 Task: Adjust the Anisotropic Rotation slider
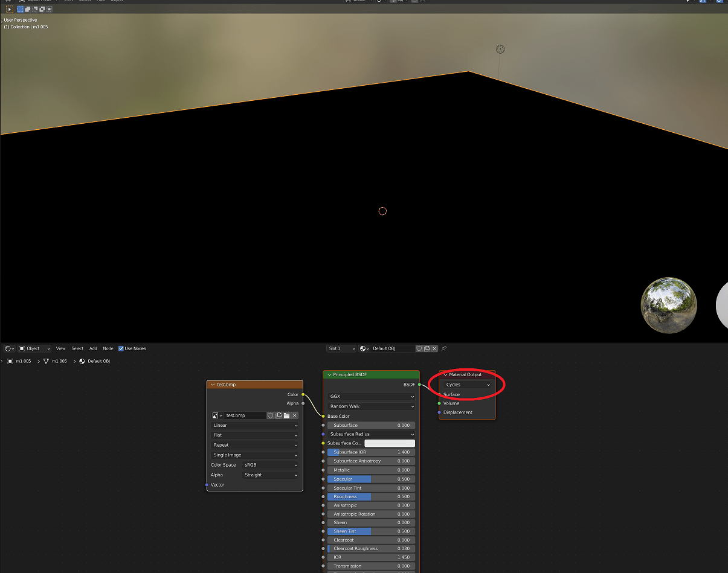(x=372, y=514)
